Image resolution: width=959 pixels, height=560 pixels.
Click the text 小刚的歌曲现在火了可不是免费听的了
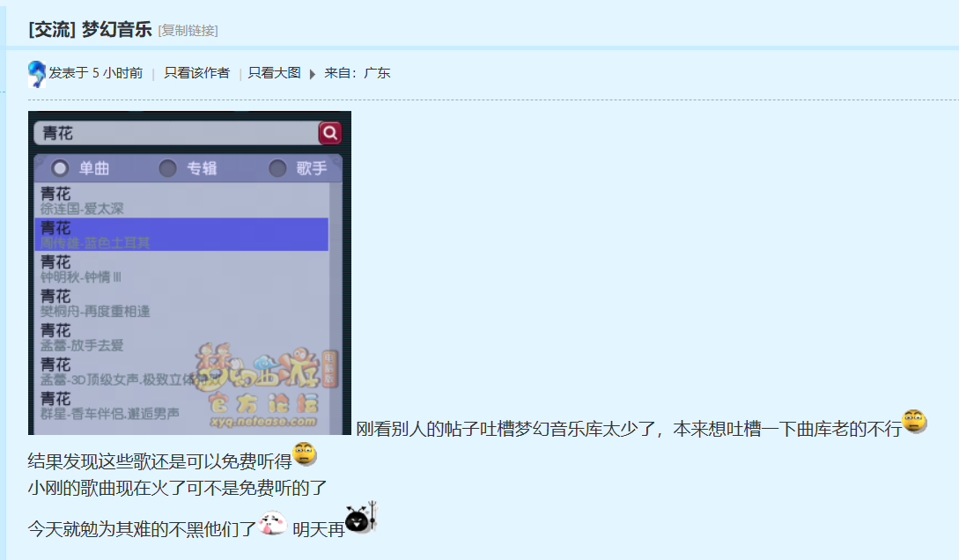177,488
